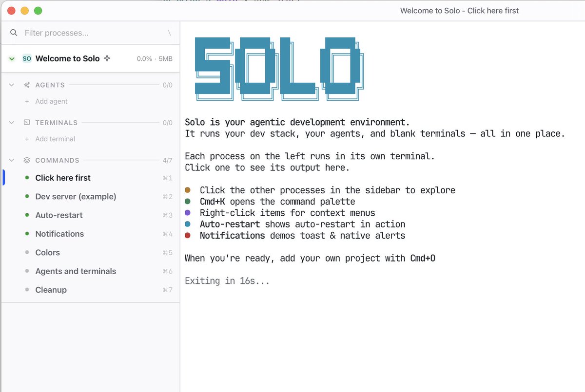Click the blue bullet beside Auto-restart line
The image size is (585, 392).
pyautogui.click(x=188, y=224)
